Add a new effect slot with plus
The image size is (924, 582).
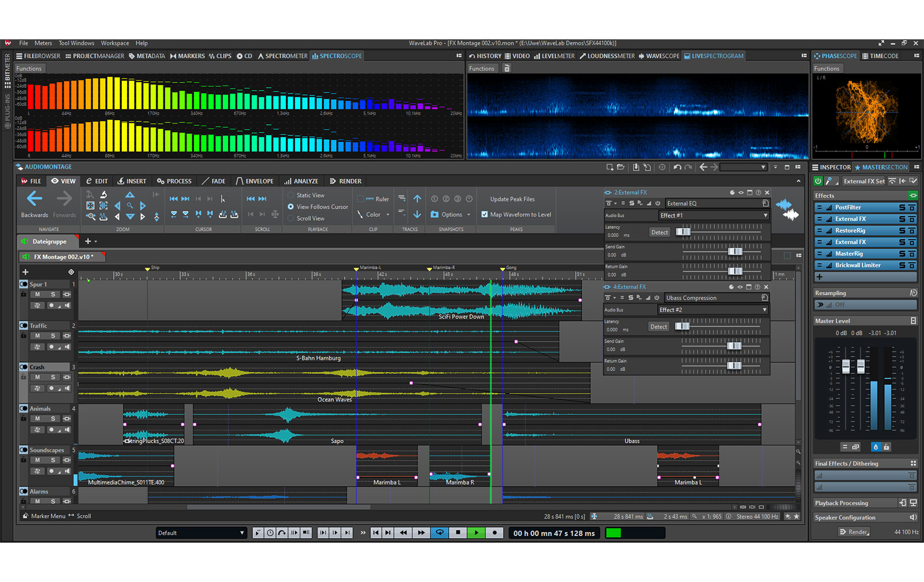point(819,277)
